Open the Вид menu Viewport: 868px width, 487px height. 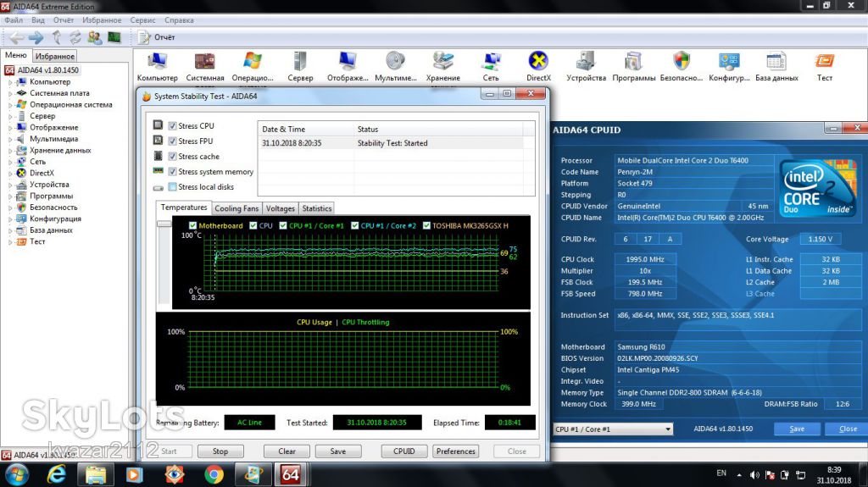click(x=38, y=20)
